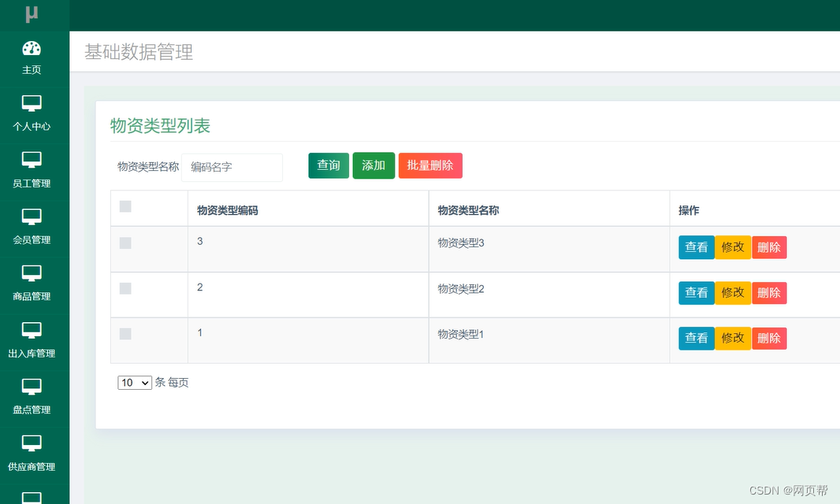
Task: Open 出入库管理 monitor icon
Action: 32,331
